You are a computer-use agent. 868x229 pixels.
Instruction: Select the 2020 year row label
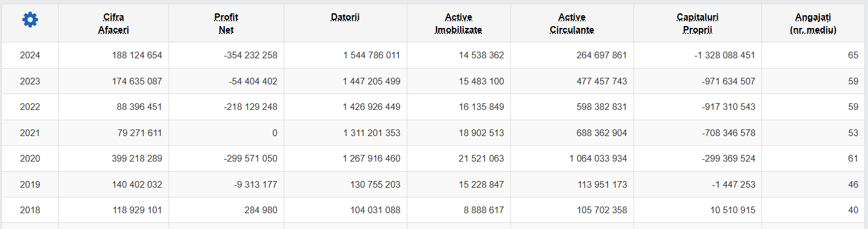point(30,159)
